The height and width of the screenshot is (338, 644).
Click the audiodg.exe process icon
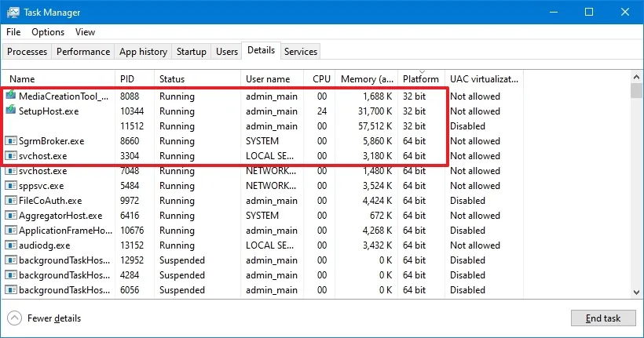(x=11, y=245)
